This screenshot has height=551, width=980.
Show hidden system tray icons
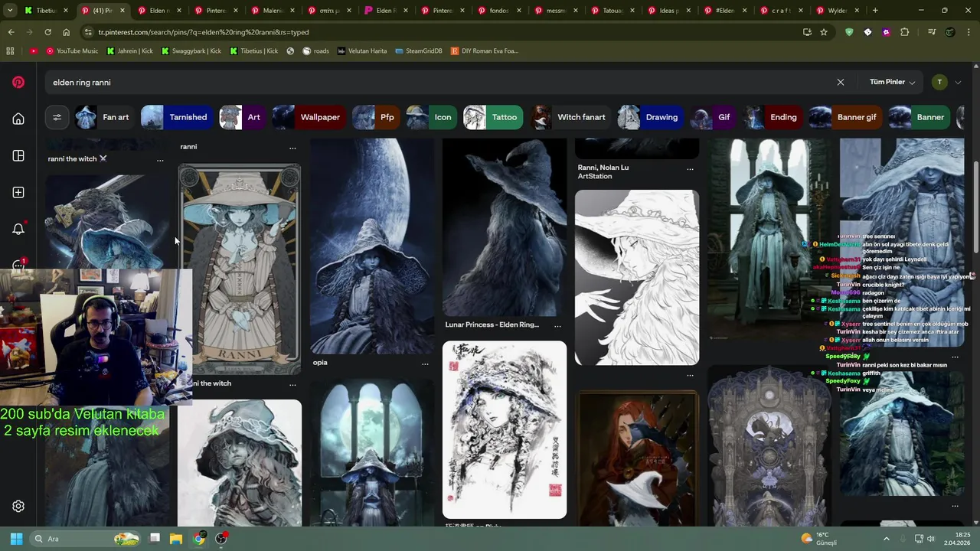coord(887,539)
